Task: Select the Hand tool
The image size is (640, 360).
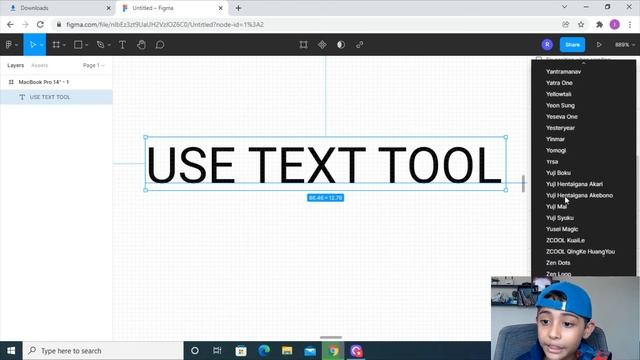Action: tap(141, 44)
